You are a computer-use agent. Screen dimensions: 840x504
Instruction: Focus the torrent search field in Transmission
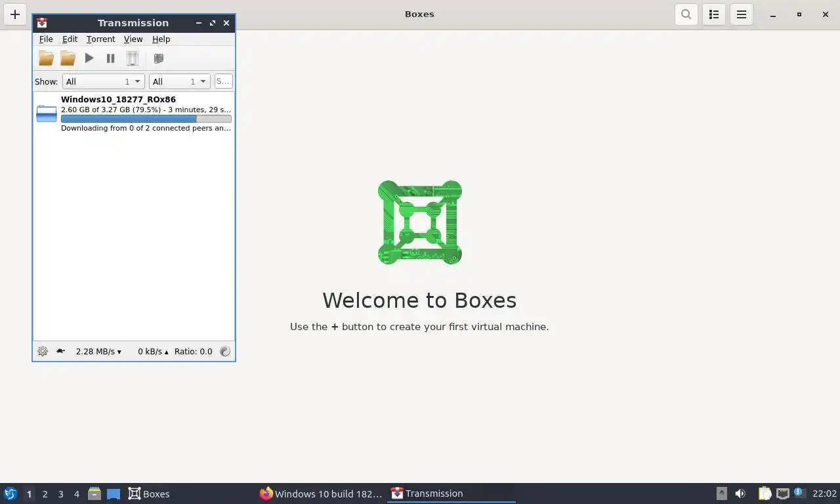[x=223, y=81]
